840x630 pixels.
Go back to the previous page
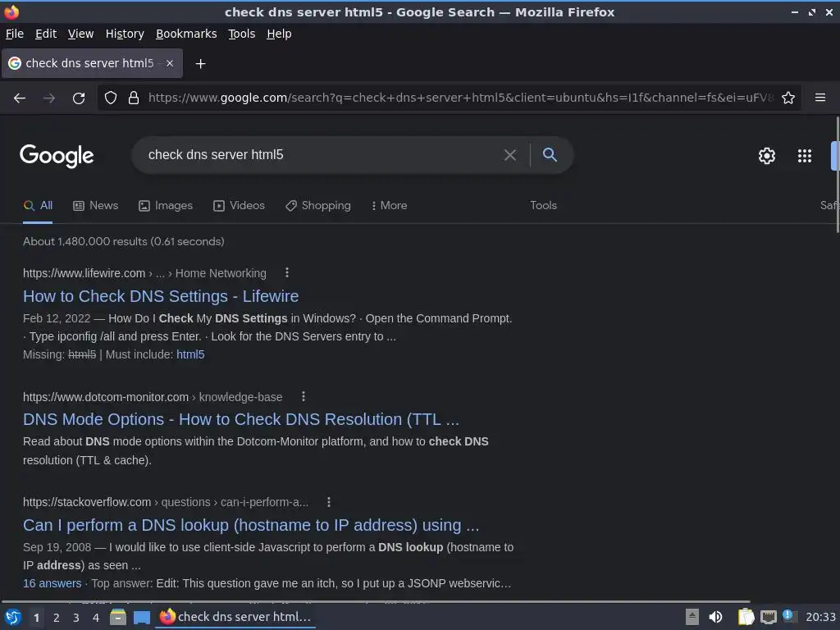click(x=20, y=98)
